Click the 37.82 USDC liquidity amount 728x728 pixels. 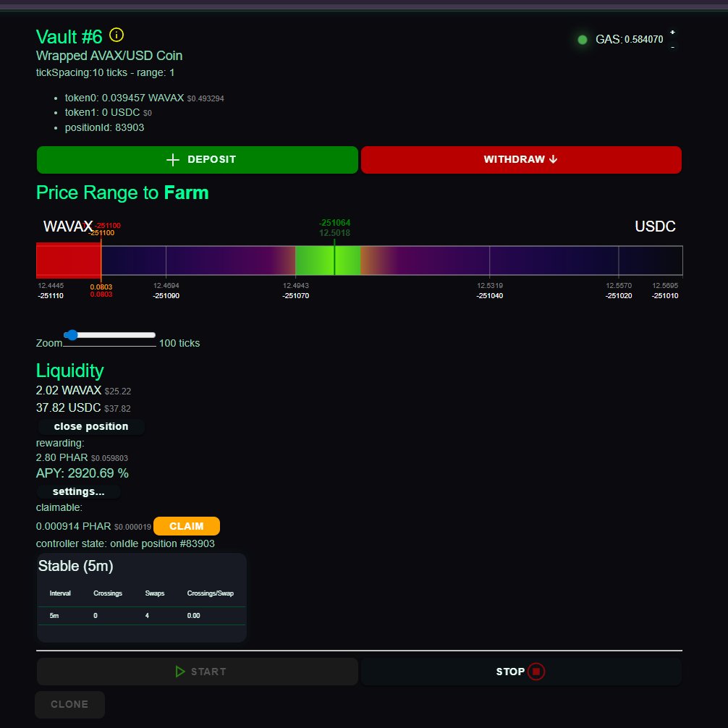tap(68, 407)
